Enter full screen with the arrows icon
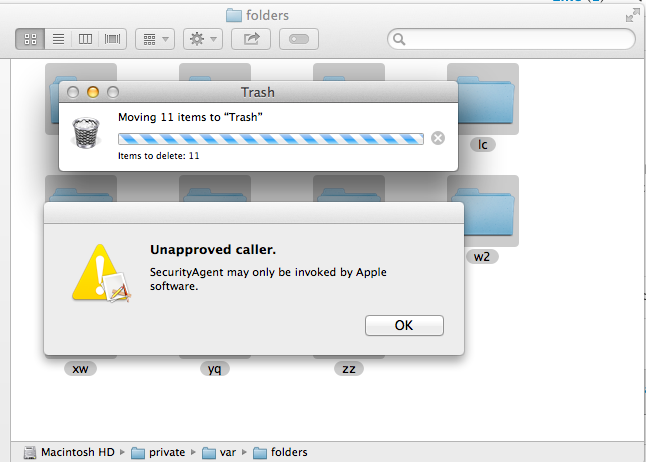646x462 pixels. (x=632, y=16)
